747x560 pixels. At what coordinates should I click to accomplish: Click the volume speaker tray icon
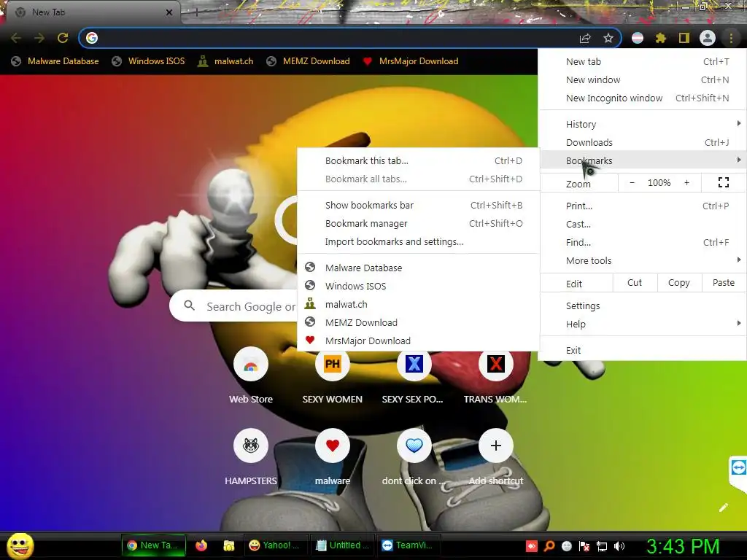click(619, 546)
